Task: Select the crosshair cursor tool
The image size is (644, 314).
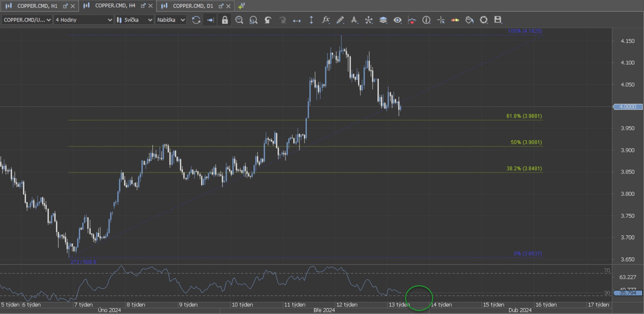Action: pos(441,20)
